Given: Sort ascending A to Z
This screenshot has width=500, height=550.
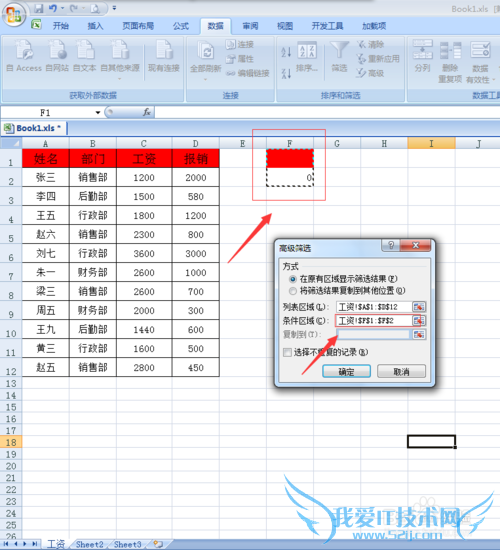Looking at the screenshot, I should pyautogui.click(x=286, y=52).
